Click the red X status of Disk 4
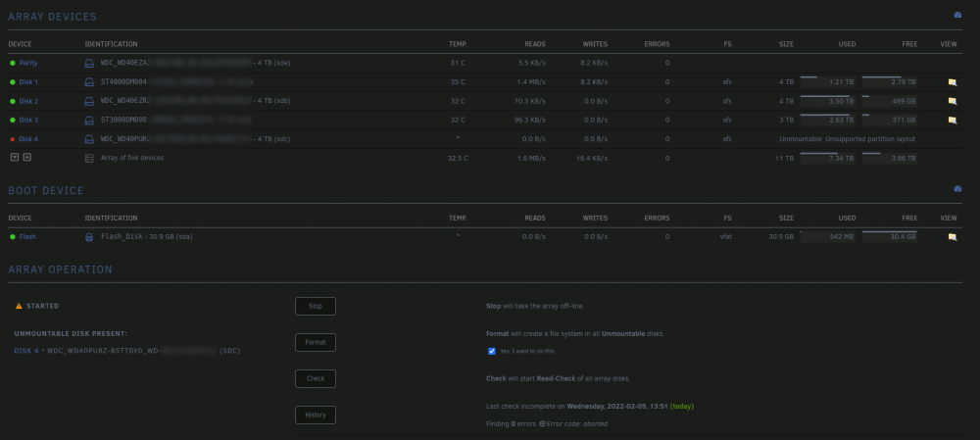Image resolution: width=980 pixels, height=440 pixels. 13,139
